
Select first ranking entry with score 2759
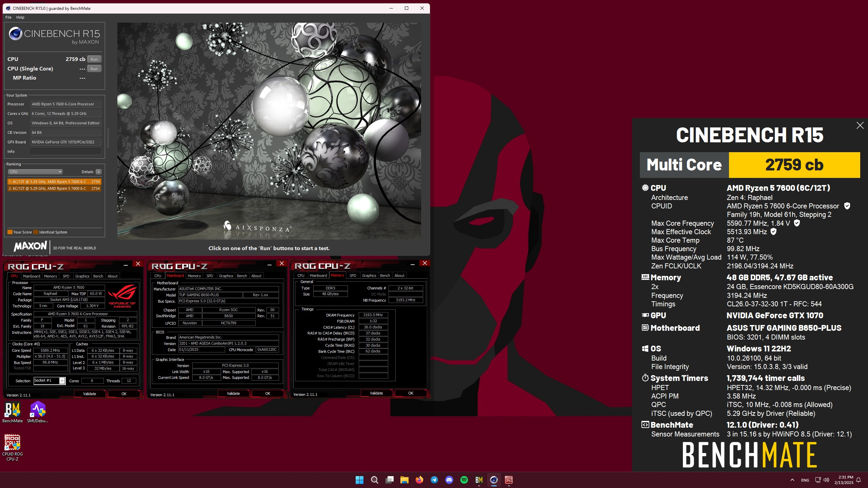click(54, 182)
